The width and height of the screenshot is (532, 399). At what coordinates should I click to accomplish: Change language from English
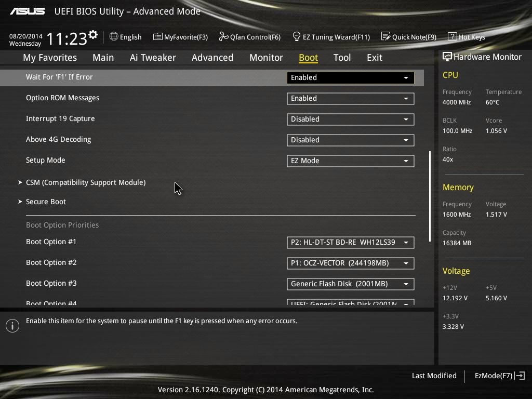coord(126,37)
